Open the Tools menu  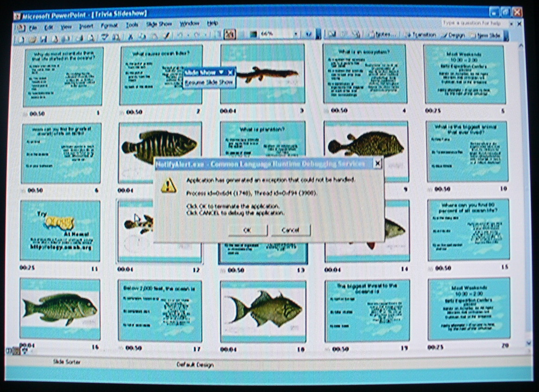coord(132,25)
